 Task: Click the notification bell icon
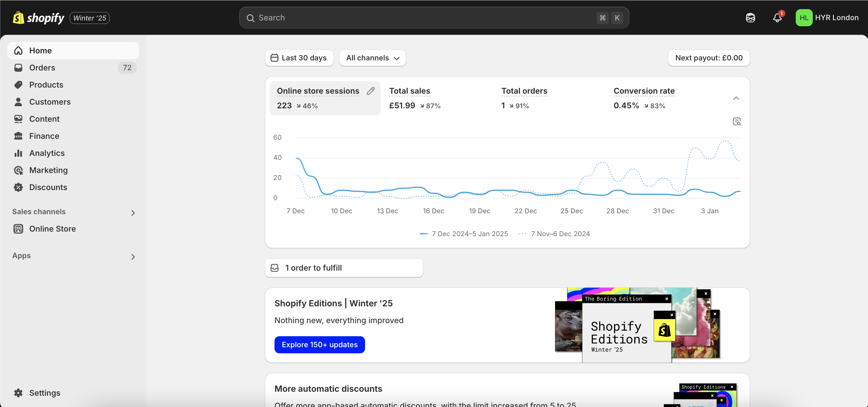coord(777,17)
